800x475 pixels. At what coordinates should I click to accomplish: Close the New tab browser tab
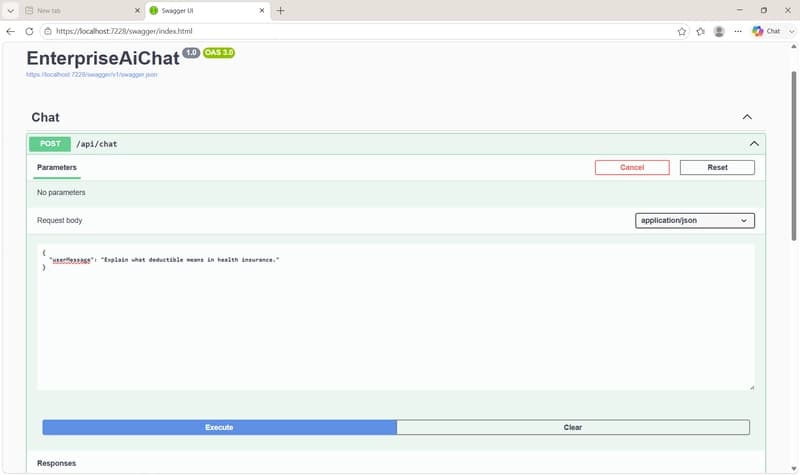(x=137, y=11)
